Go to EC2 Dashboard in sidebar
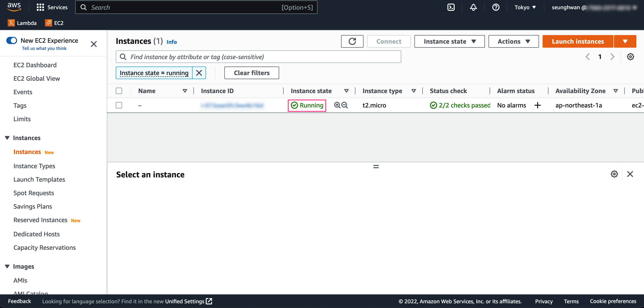644x308 pixels. coord(35,65)
